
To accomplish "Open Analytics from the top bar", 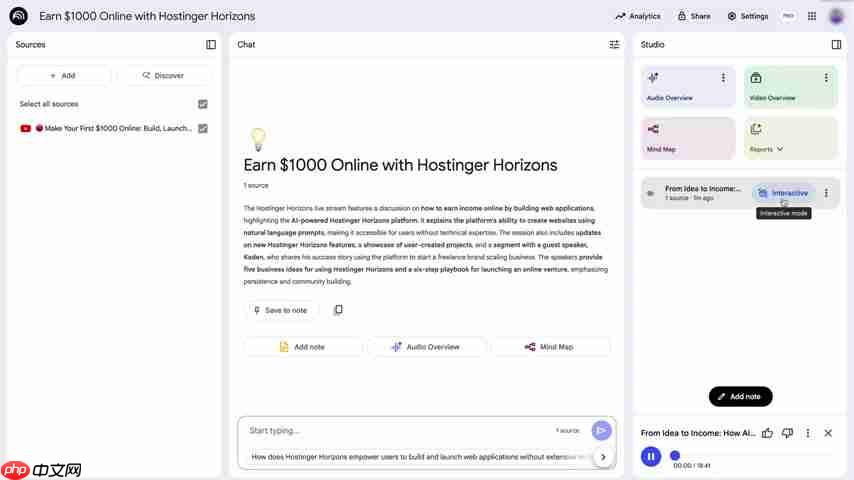I will 638,16.
